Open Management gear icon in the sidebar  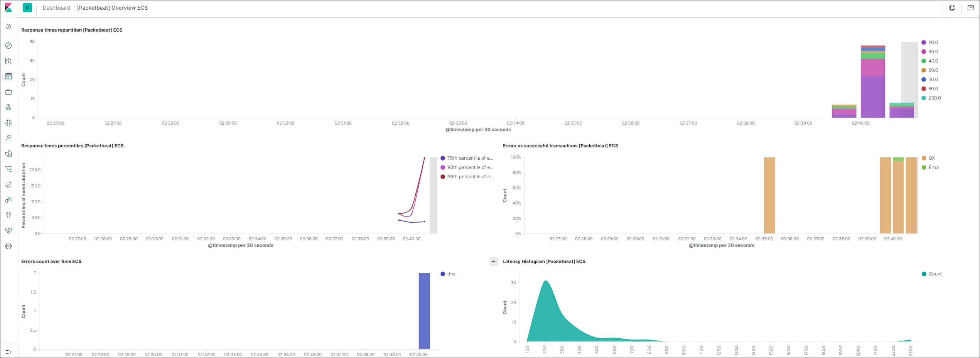[x=8, y=246]
